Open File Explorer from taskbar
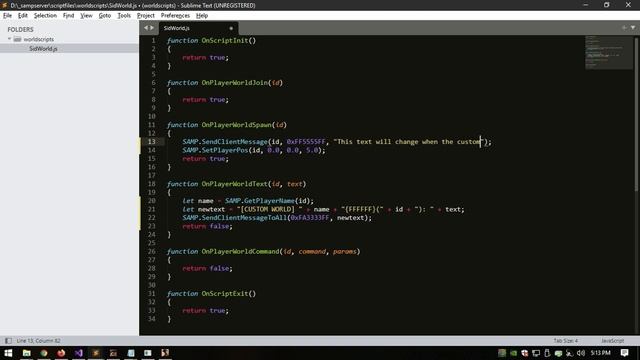640x360 pixels. point(27,353)
